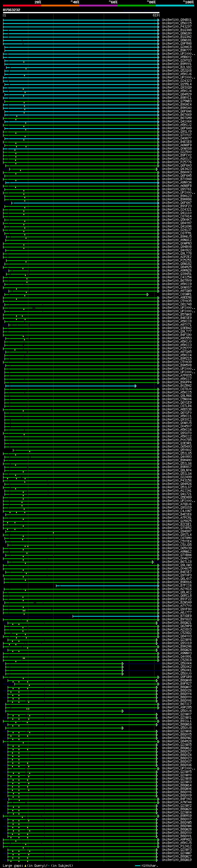Screen dimensions: 197x868
Task: Click the red 20% identity legend bar
Action: pos(22,6)
